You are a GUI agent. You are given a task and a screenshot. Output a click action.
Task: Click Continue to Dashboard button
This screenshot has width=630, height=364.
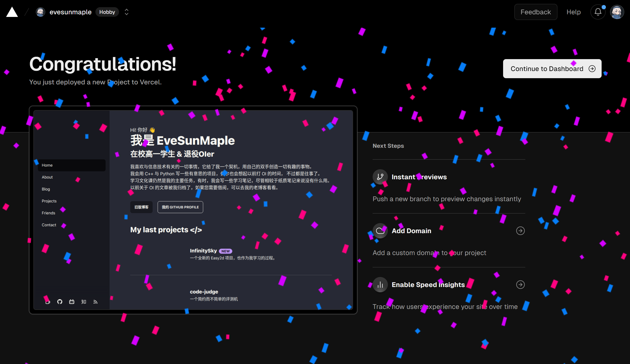pos(552,69)
